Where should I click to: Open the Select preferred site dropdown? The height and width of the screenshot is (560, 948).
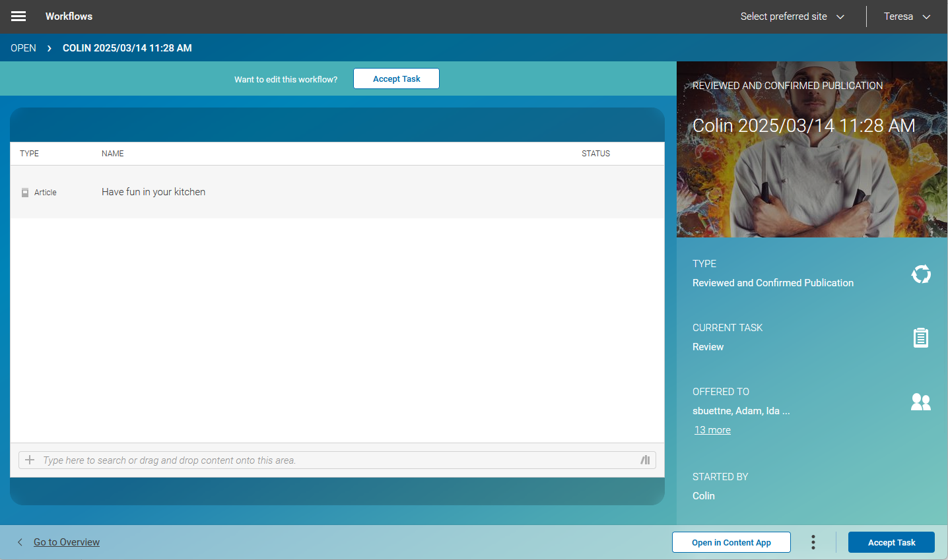pos(792,16)
